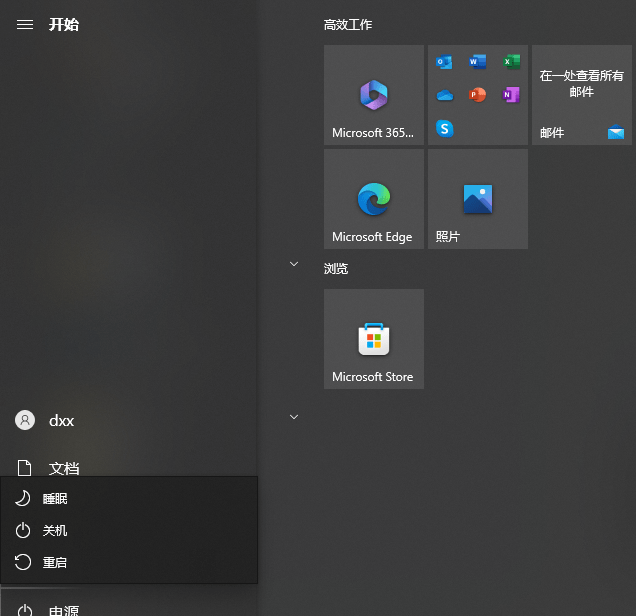Open the 照片 photos tile
This screenshot has width=636, height=616.
(478, 199)
